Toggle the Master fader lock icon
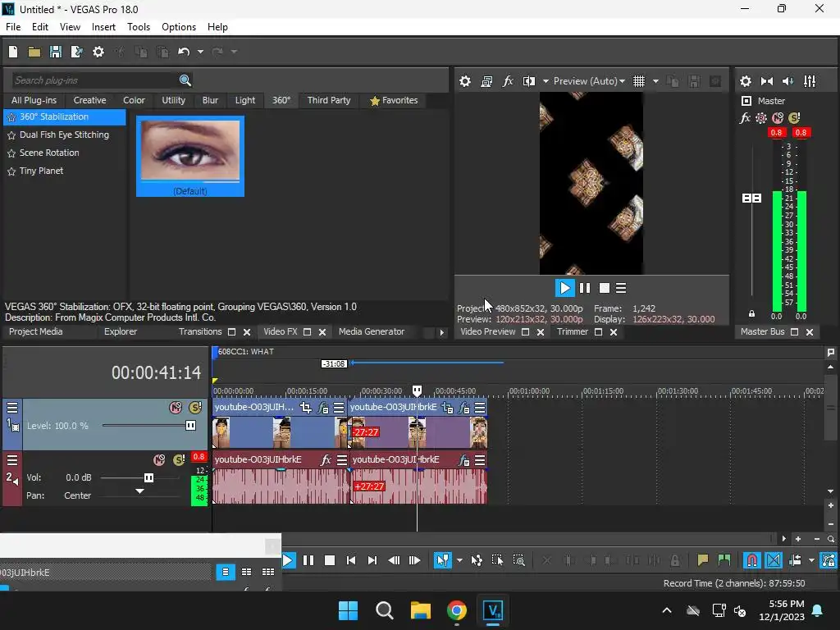 tap(751, 314)
